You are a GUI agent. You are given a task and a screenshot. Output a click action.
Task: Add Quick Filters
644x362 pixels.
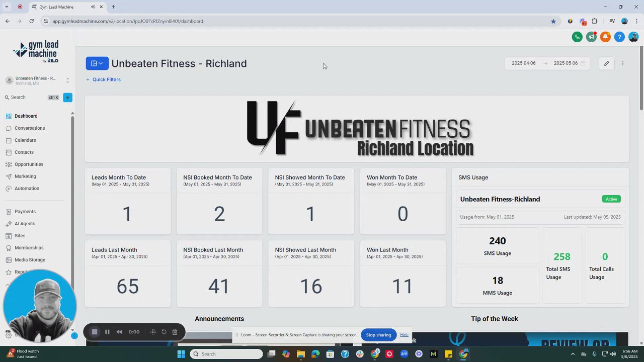point(103,79)
